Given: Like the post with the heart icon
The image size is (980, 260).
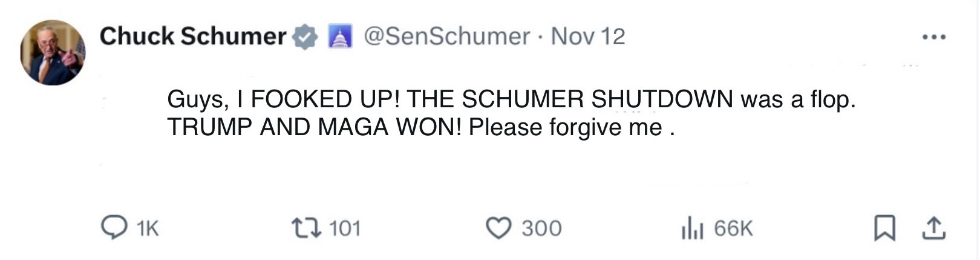Looking at the screenshot, I should (x=498, y=228).
